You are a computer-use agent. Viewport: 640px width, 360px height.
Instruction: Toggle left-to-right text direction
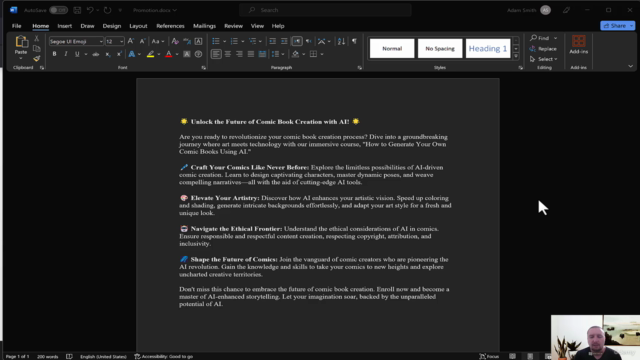click(x=297, y=41)
